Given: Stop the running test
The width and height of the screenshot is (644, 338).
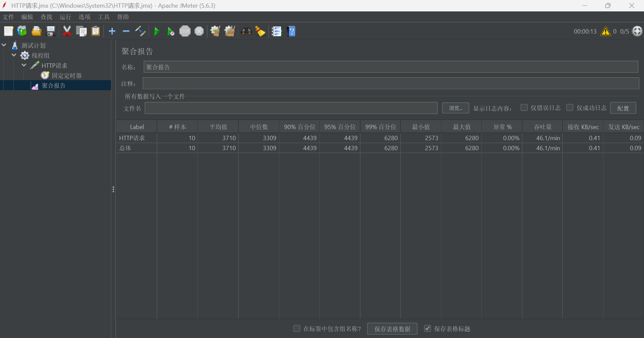Looking at the screenshot, I should tap(185, 31).
